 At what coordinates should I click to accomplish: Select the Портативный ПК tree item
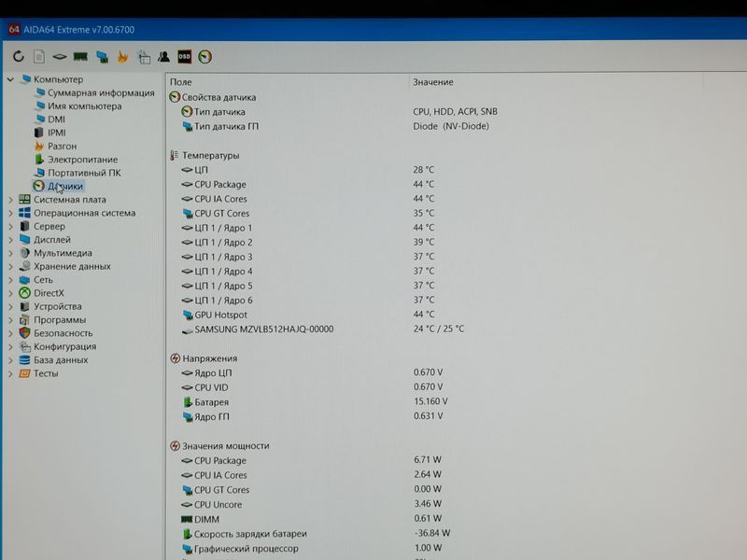[x=84, y=173]
